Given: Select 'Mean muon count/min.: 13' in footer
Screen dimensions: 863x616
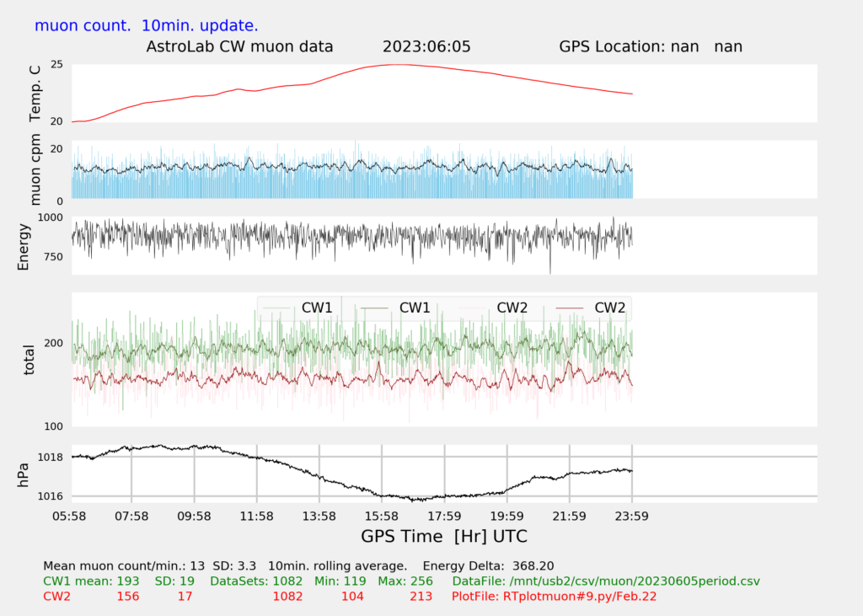Looking at the screenshot, I should point(124,566).
